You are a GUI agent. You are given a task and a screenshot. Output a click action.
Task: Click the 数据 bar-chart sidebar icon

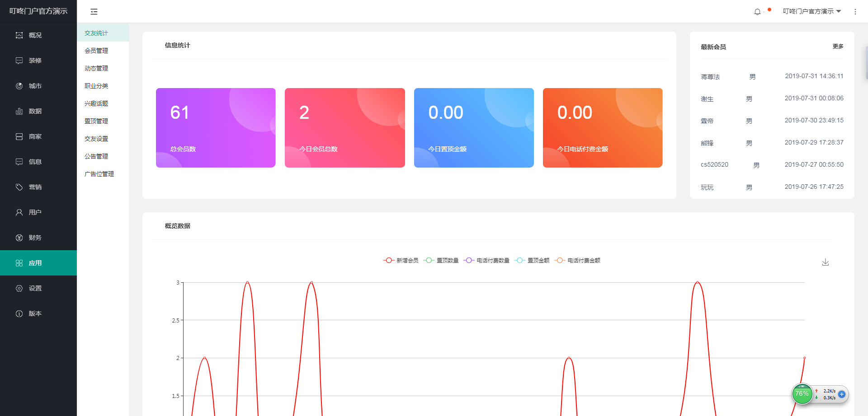(x=19, y=111)
